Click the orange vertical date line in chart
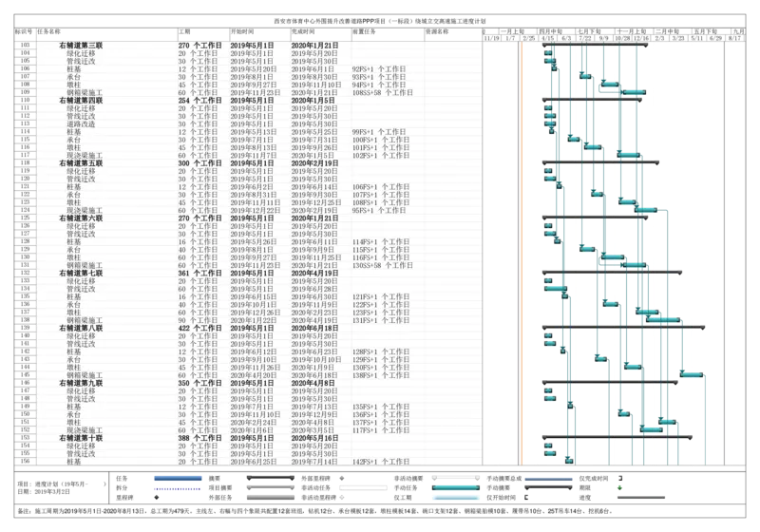 (x=521, y=237)
